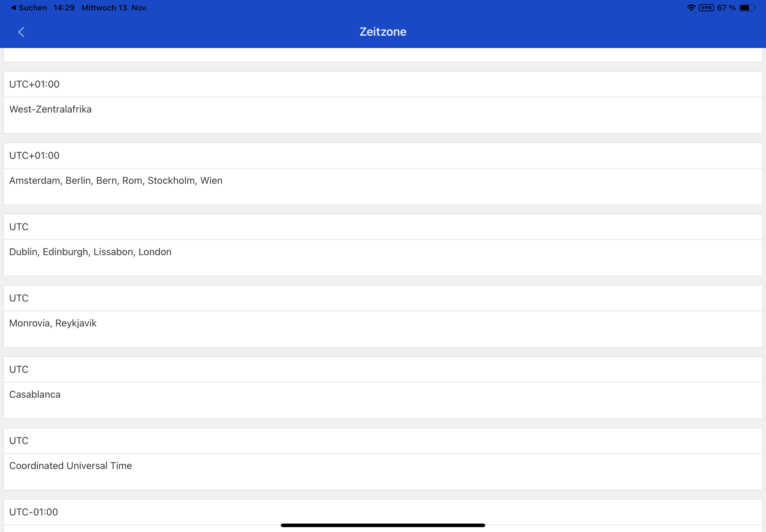Select West-Zentralafrika time zone
Viewport: 766px width, 532px height.
[50, 109]
